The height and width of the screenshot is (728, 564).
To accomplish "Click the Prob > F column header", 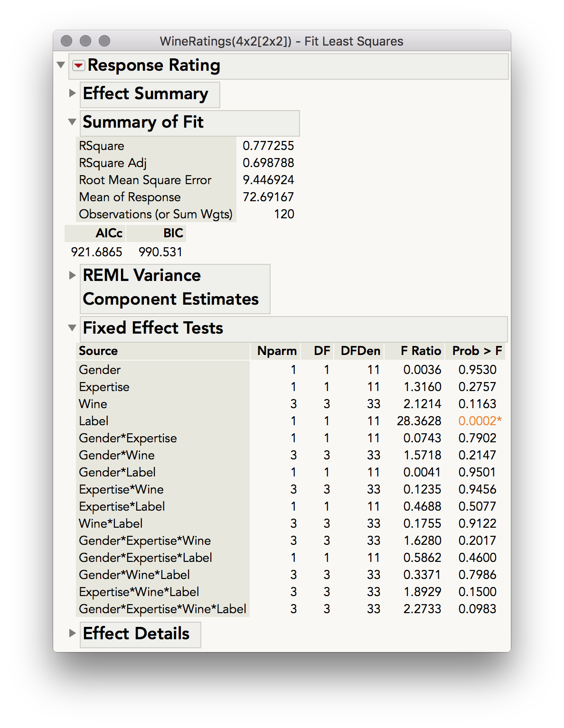I will pos(477,351).
